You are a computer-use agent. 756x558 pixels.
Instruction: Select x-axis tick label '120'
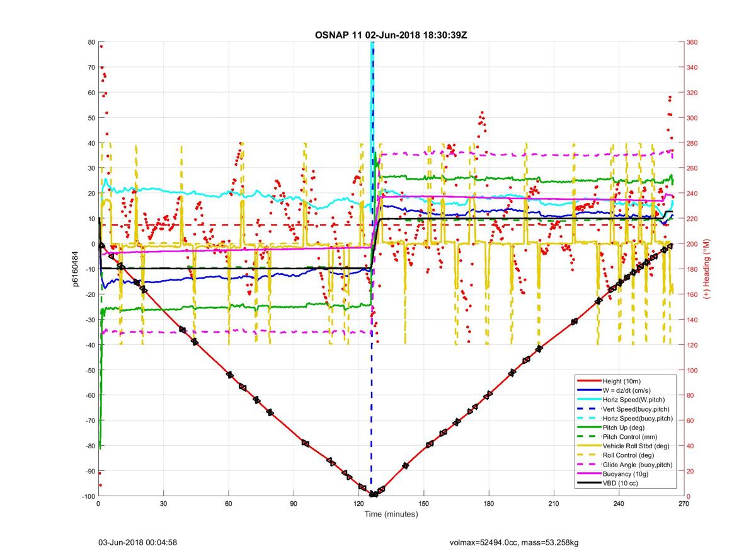coord(358,503)
